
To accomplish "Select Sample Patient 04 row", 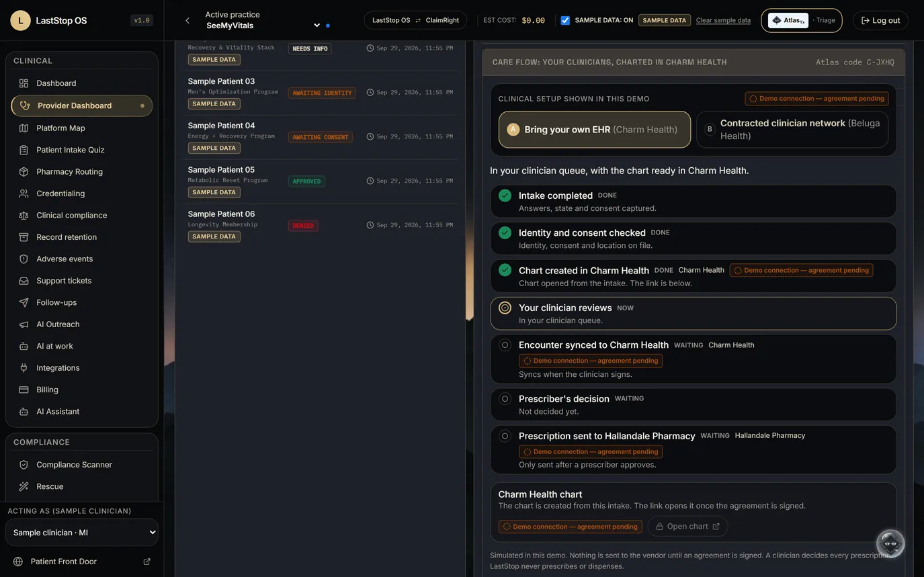I will (320, 137).
